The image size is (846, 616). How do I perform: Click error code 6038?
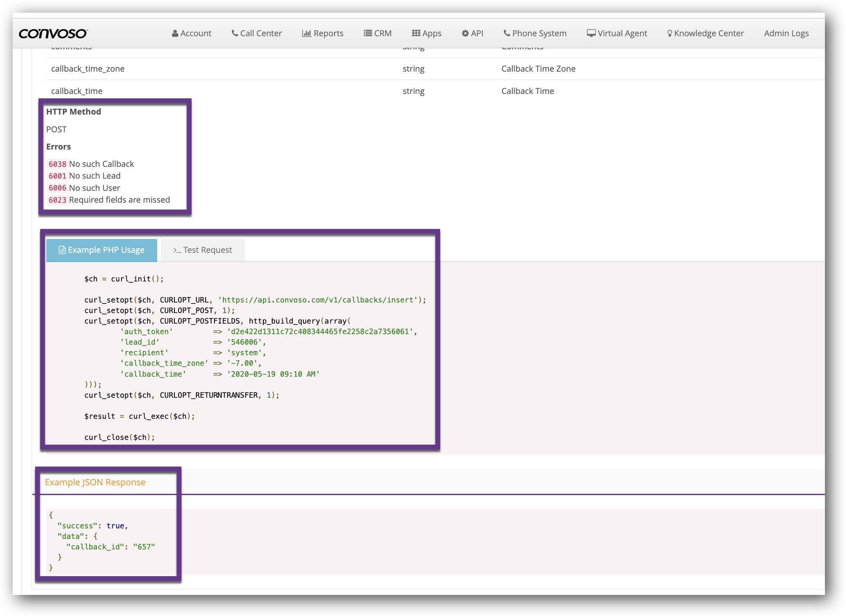click(57, 164)
